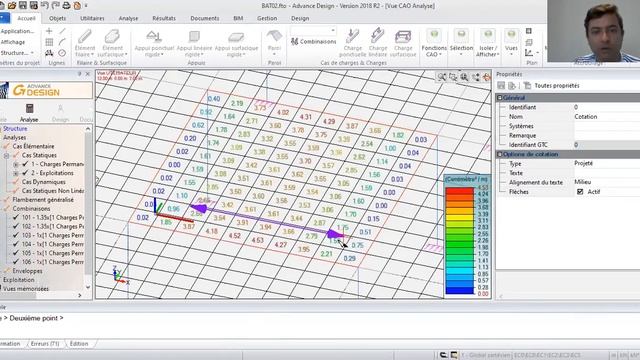
Task: Toggle checkmark for 1 - Charges Permanentes
Action: [x=25, y=164]
